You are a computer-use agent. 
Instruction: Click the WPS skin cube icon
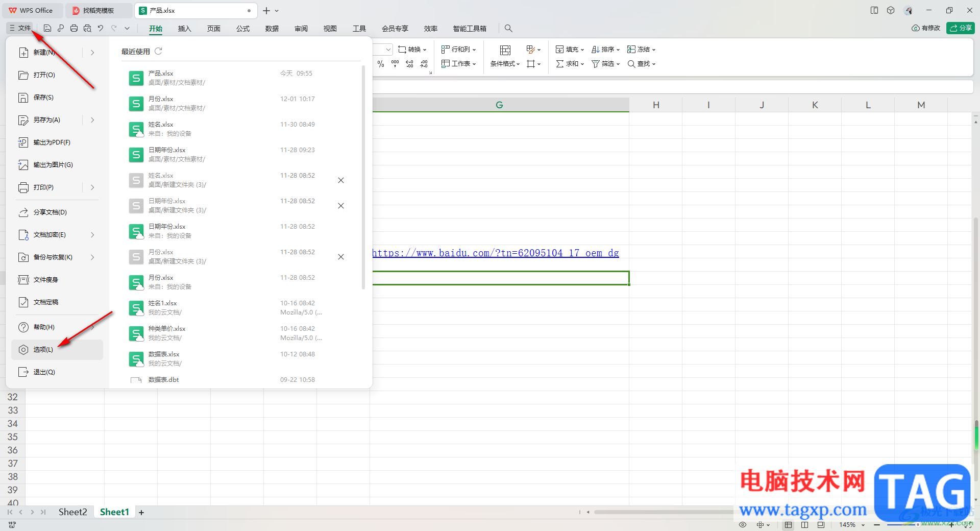[891, 10]
